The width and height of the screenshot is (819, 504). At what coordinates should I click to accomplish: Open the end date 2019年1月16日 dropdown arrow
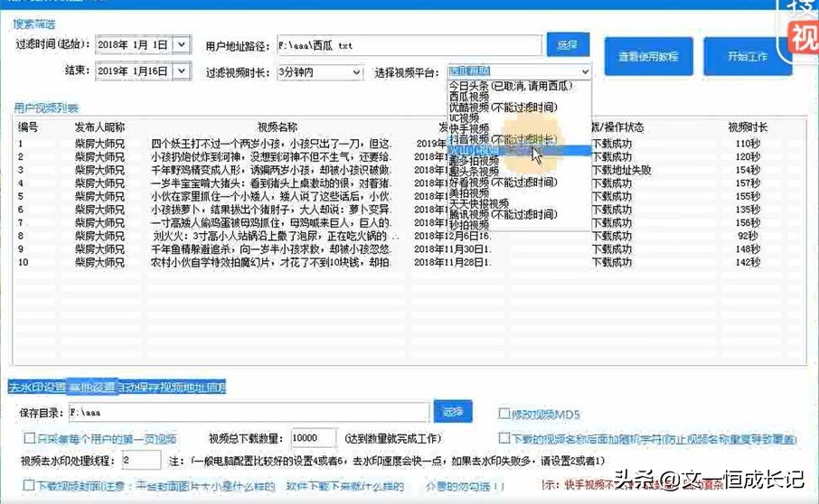[181, 70]
